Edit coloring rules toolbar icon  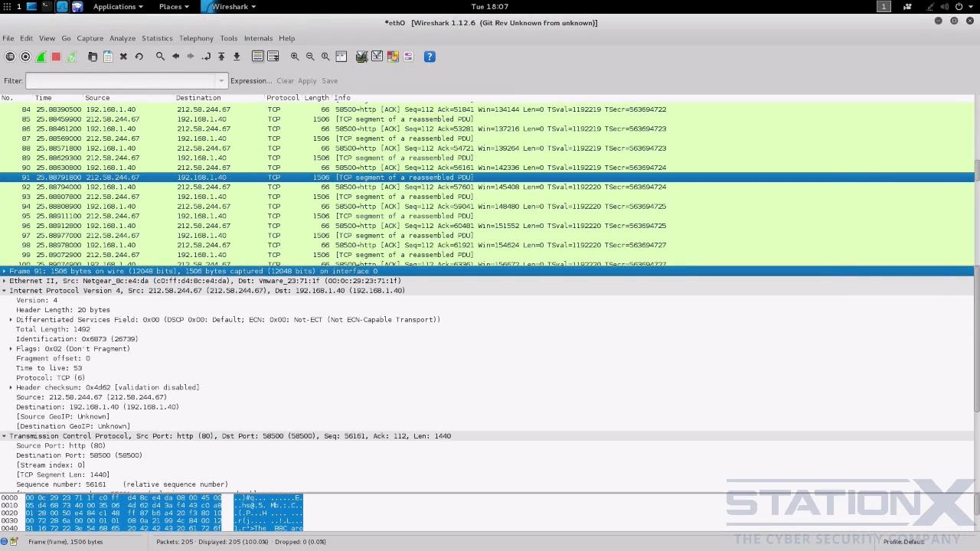[x=393, y=57]
